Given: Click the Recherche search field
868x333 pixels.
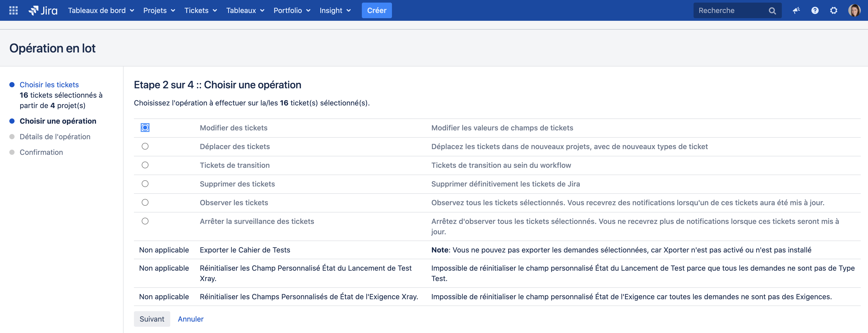Looking at the screenshot, I should 729,10.
